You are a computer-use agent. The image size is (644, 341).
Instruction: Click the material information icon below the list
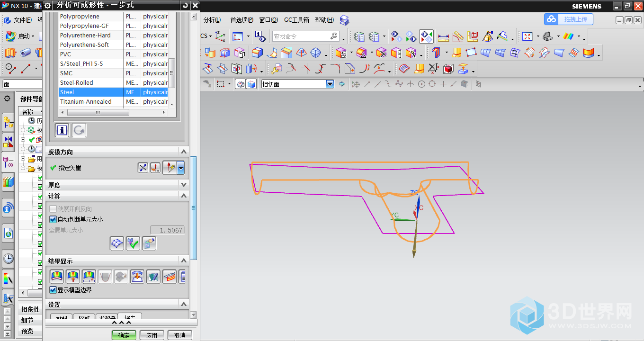tap(62, 130)
